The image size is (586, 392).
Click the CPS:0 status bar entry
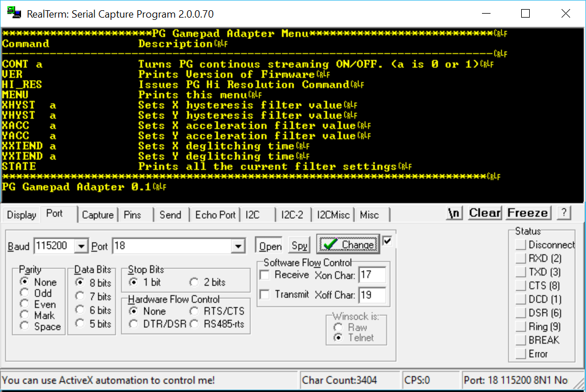tap(430, 381)
